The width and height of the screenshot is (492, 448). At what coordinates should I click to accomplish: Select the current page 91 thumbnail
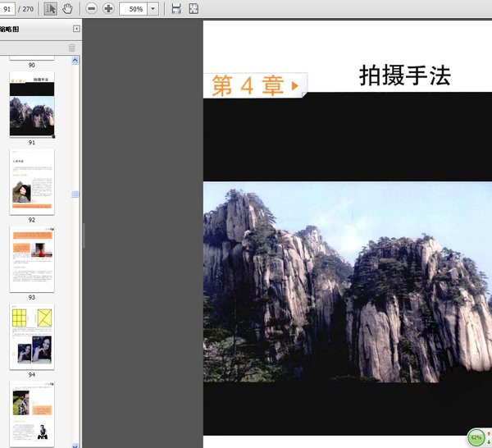(32, 105)
